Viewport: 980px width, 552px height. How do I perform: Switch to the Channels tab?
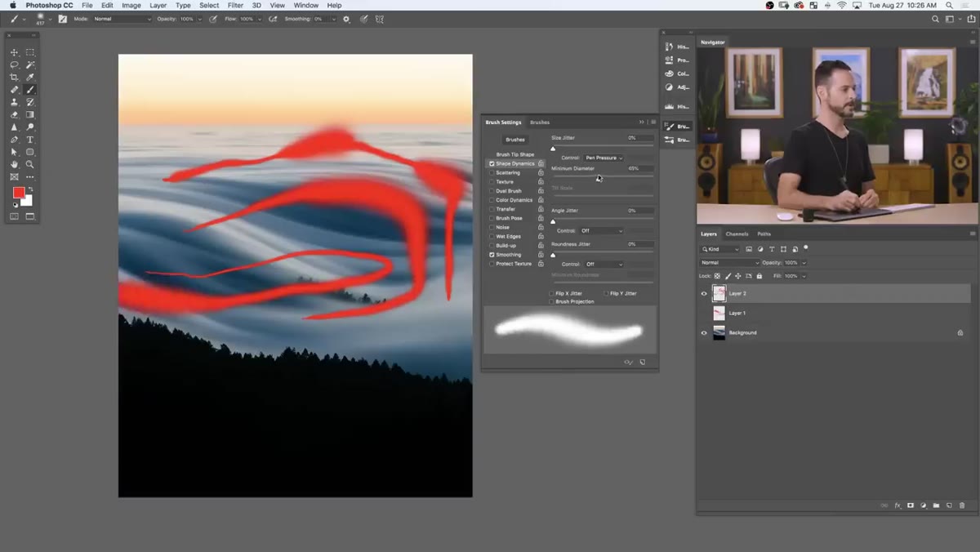click(x=737, y=234)
